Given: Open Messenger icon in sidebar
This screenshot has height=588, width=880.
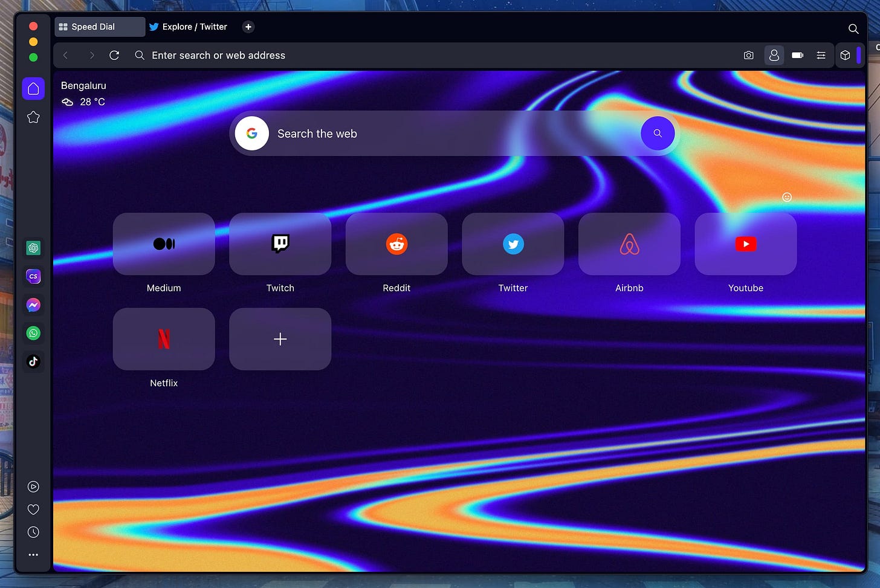Looking at the screenshot, I should click(33, 305).
